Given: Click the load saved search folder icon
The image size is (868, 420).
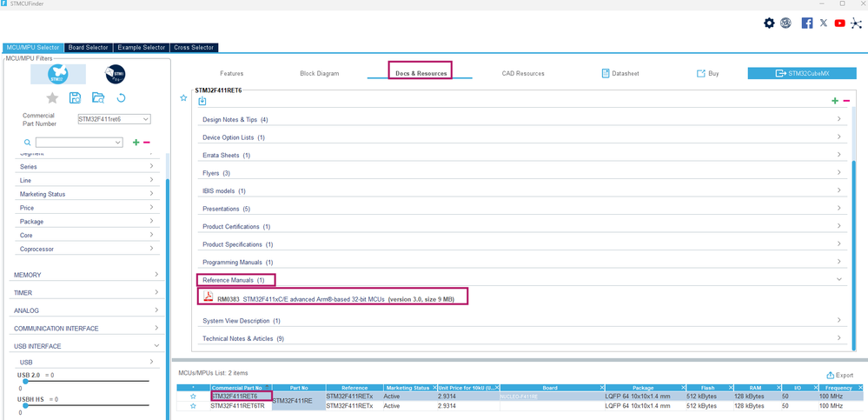Looking at the screenshot, I should coord(98,98).
